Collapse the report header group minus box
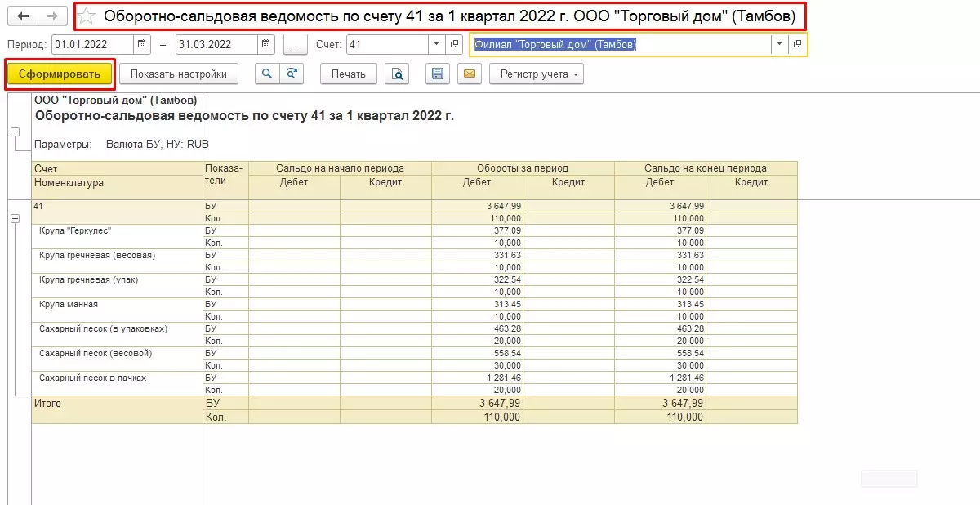This screenshot has height=505, width=980. coord(15,131)
